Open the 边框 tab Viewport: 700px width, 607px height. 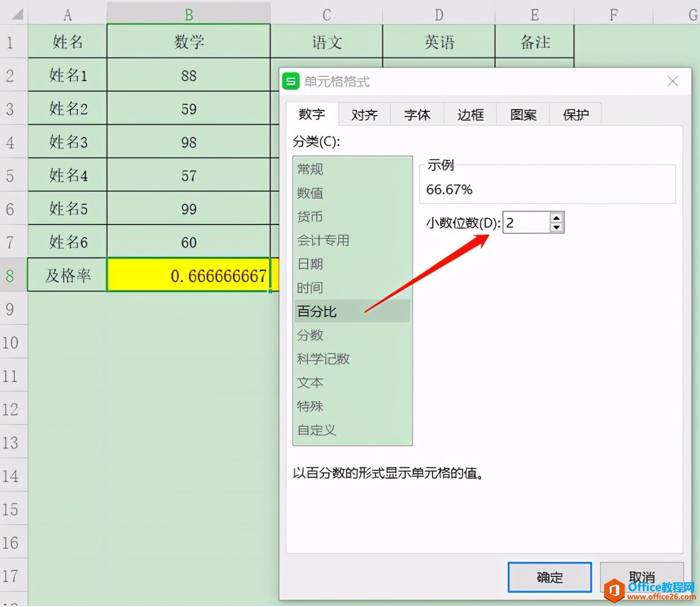(470, 115)
